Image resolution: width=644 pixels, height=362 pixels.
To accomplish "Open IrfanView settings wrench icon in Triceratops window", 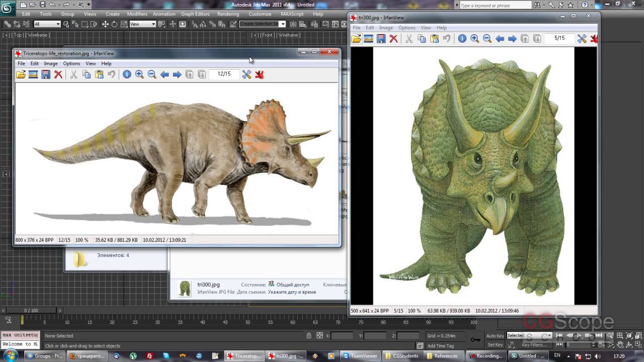I will [x=247, y=74].
